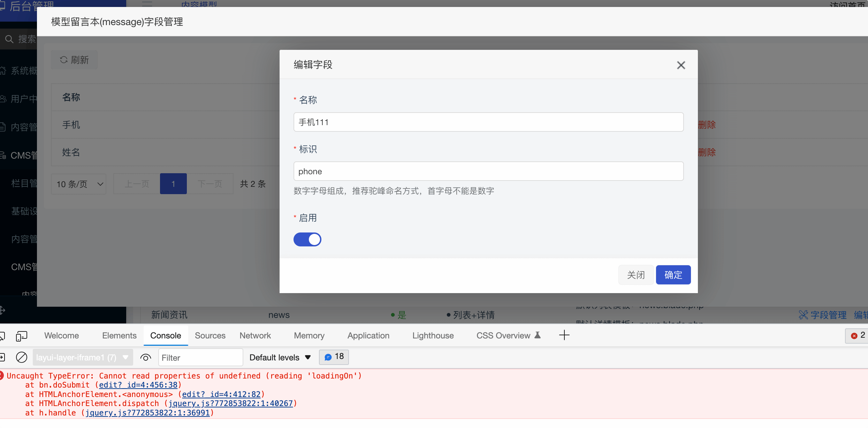
Task: Select the Console tab
Action: point(166,336)
